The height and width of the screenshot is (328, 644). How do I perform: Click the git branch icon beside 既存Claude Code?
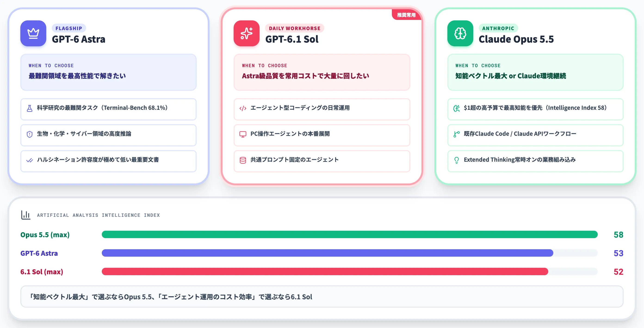(456, 134)
